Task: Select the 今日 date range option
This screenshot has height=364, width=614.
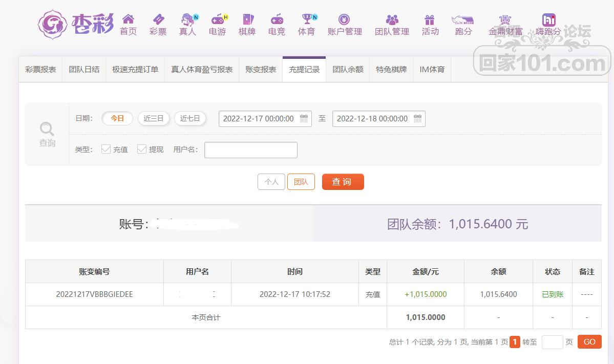Action: [117, 118]
